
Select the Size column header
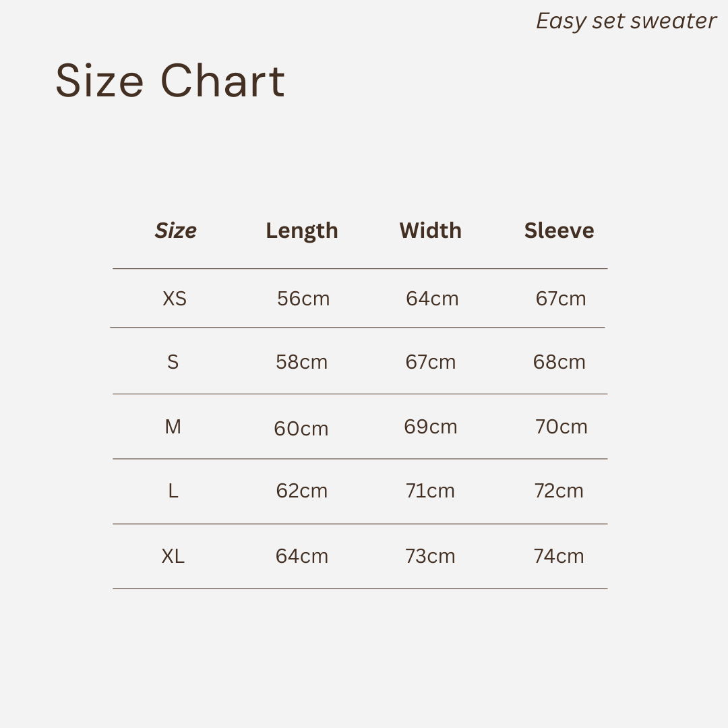(x=176, y=231)
